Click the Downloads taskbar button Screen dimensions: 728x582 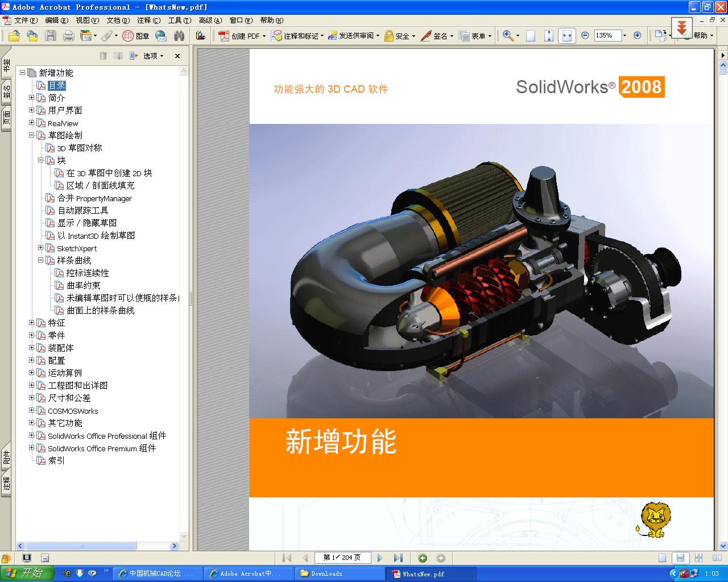340,573
